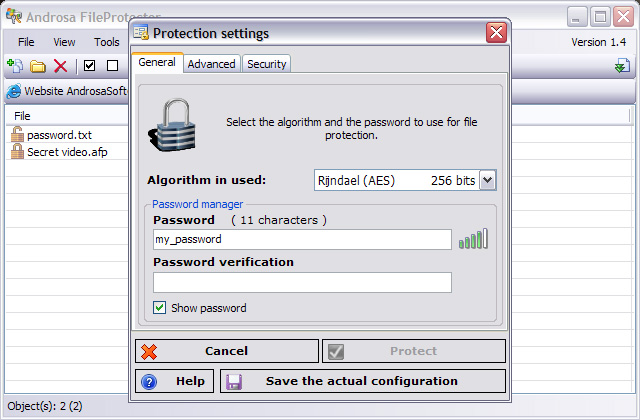Click the empty checkbox in the toolbar
This screenshot has width=640, height=420.
tap(112, 66)
